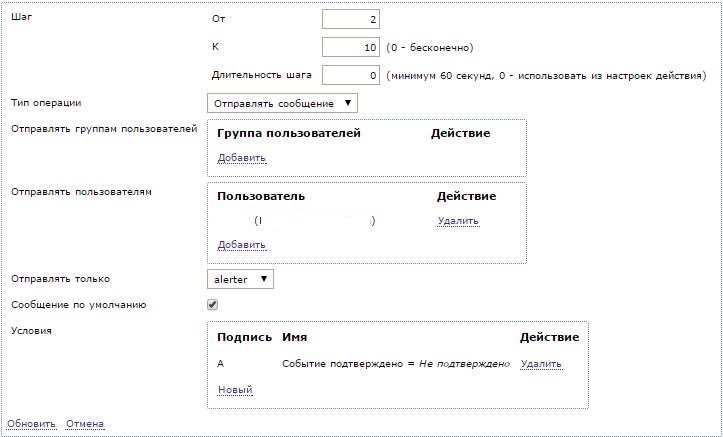Remove the listed user with "Удалить"
The image size is (723, 437).
pyautogui.click(x=457, y=221)
